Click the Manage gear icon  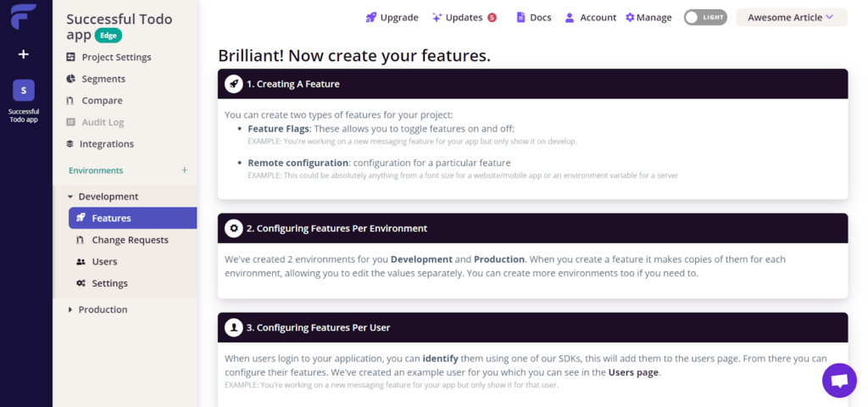coord(630,17)
